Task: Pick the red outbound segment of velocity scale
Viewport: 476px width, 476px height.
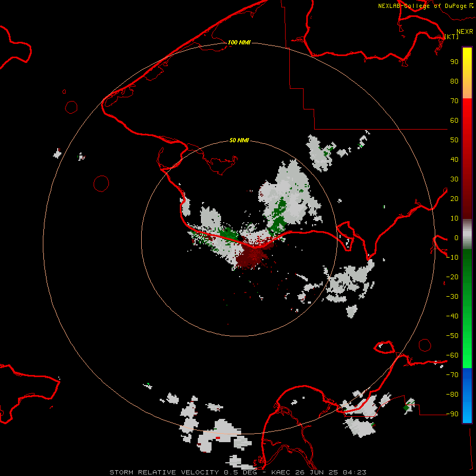Action: 467,159
